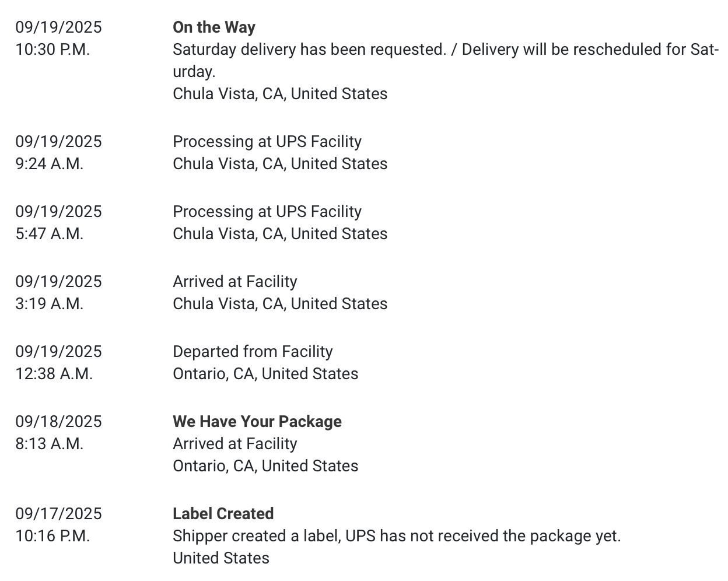Click the 3:19 A.M. timestamp

(x=50, y=304)
